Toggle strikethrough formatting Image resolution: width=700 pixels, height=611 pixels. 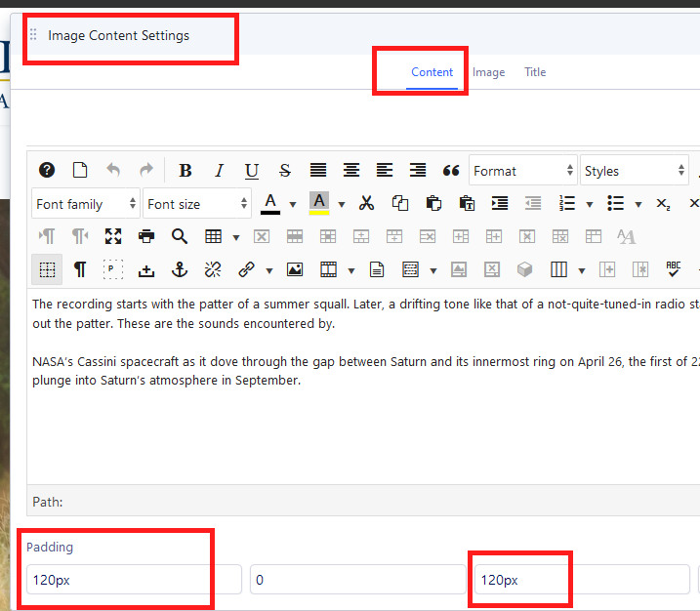click(285, 171)
